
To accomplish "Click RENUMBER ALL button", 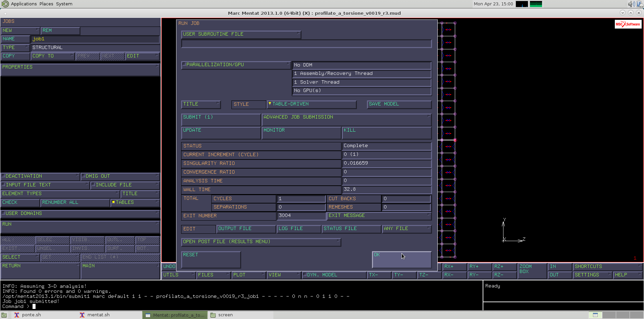I will pos(75,202).
